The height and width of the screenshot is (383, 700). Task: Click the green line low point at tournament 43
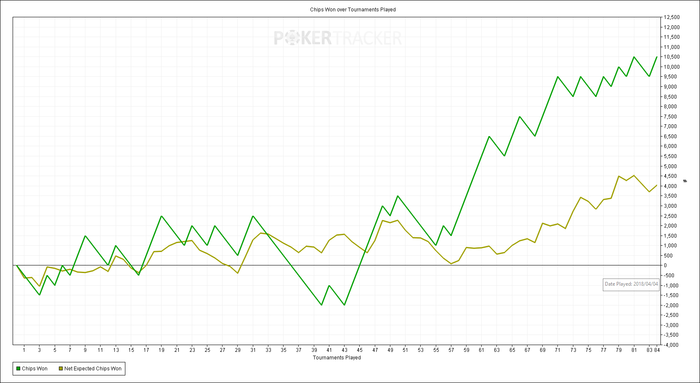[x=344, y=305]
